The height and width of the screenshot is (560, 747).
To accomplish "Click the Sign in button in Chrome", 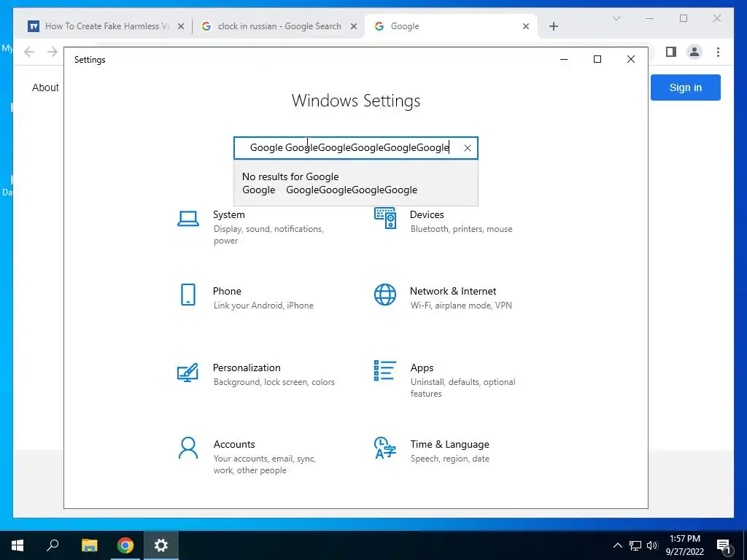I will tap(686, 87).
